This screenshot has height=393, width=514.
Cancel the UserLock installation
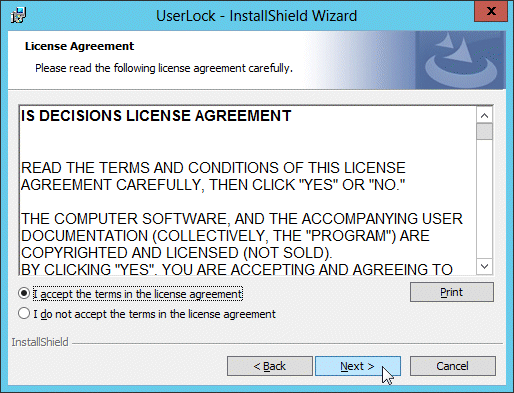point(453,366)
